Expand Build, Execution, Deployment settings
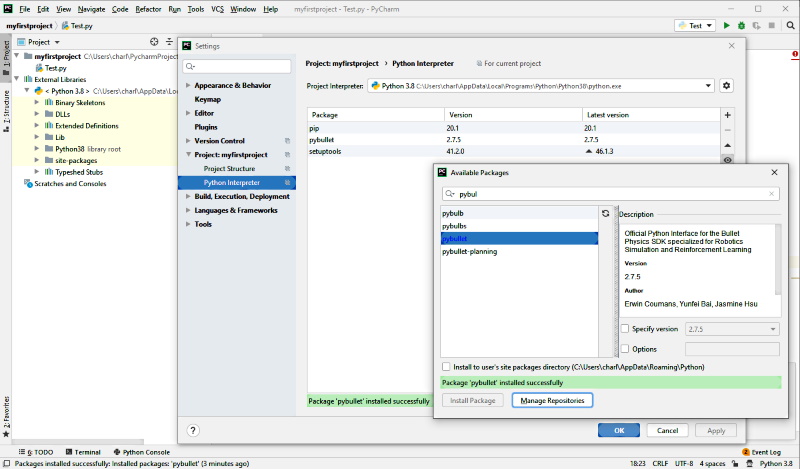Screen dimensions: 800x469 click(x=188, y=196)
